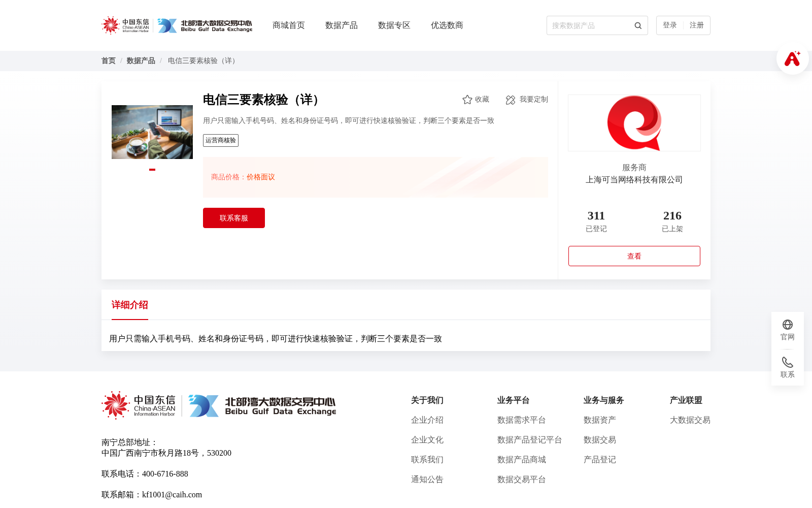
Task: Click the 运营商核验 tag
Action: click(x=221, y=141)
